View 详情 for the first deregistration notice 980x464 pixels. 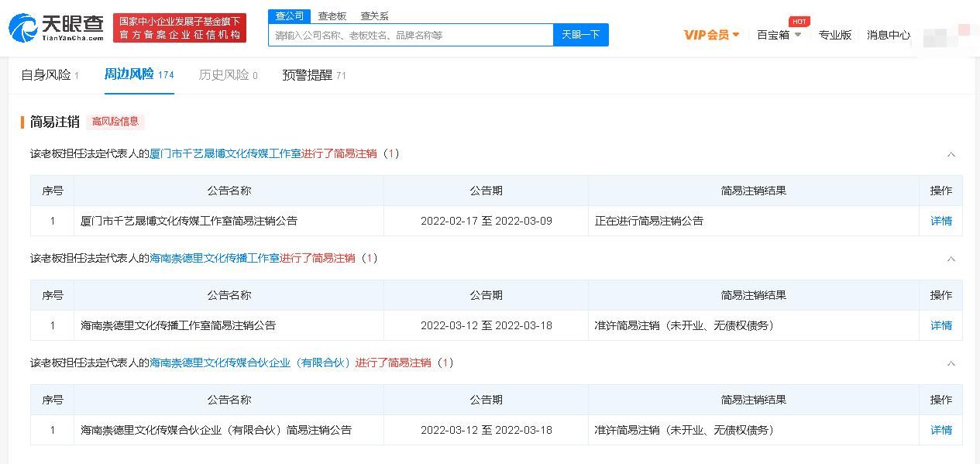click(x=940, y=221)
